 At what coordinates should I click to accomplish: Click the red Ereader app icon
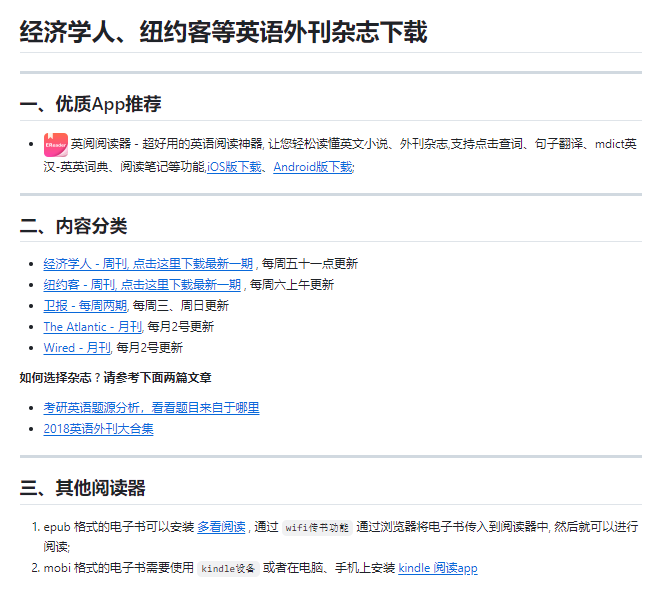tap(55, 145)
